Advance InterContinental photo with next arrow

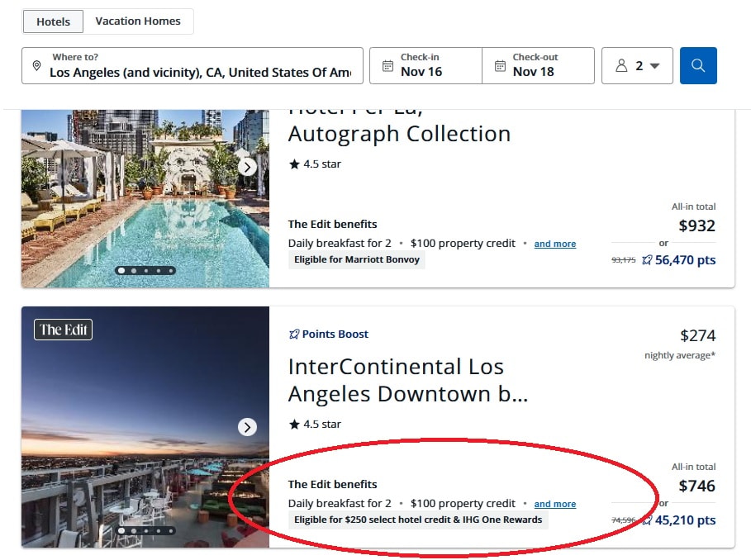(x=247, y=427)
